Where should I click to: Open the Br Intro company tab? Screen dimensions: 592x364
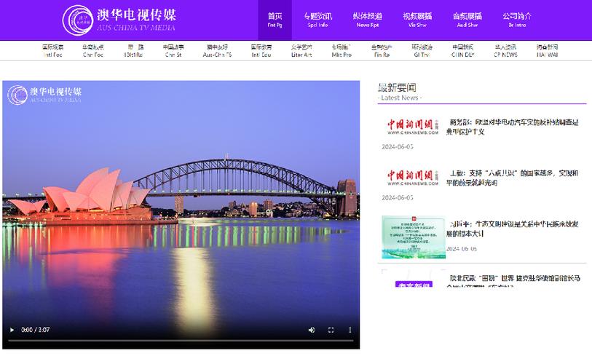tap(517, 20)
